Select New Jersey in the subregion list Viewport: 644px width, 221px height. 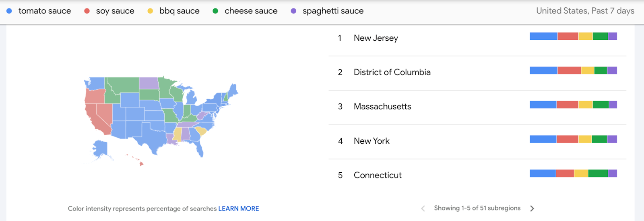(477, 38)
